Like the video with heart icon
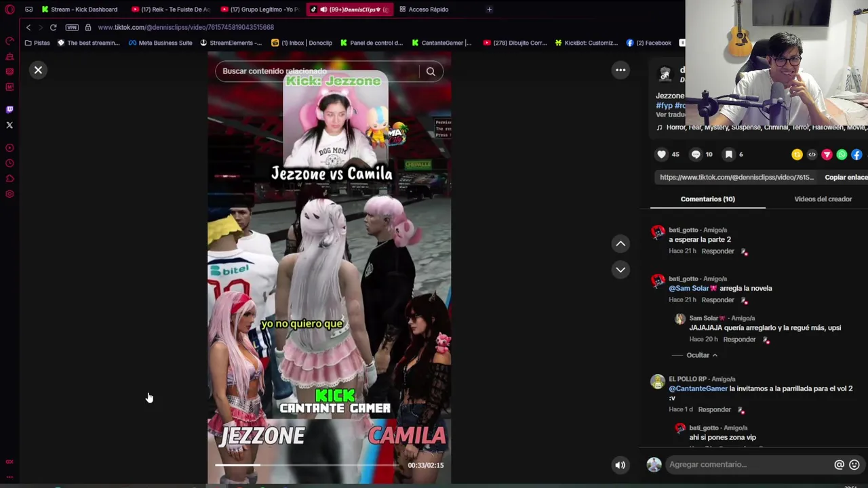Viewport: 868px width, 488px height. (662, 155)
